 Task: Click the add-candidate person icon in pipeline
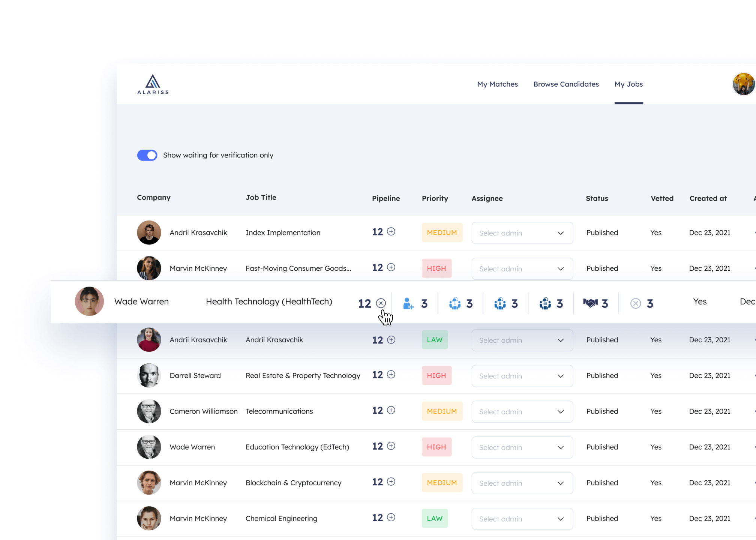[408, 303]
